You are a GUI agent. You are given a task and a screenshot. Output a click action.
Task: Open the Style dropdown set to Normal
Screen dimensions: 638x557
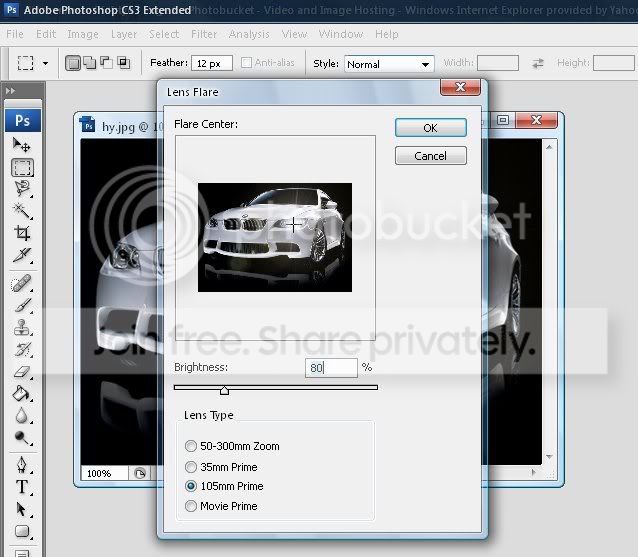click(x=389, y=64)
